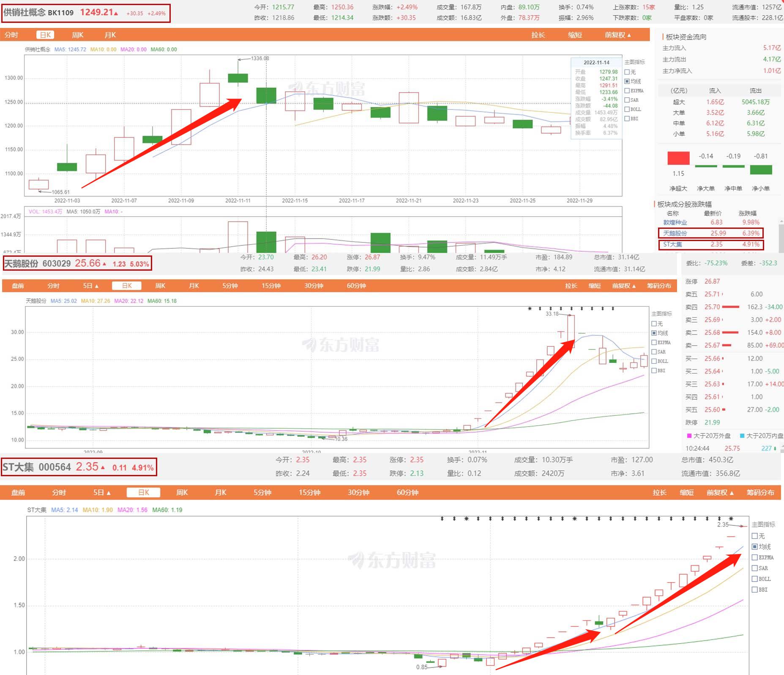Open ST大集 link in constituent list

[672, 244]
